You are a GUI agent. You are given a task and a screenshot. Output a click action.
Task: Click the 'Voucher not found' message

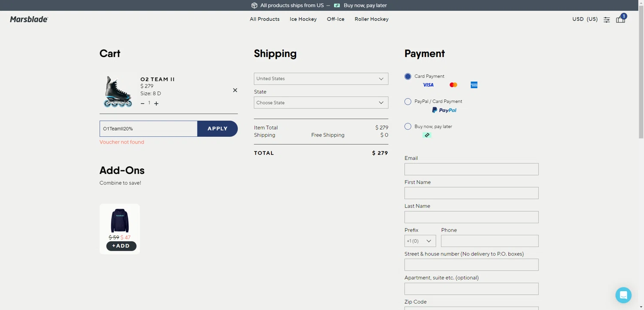click(122, 142)
